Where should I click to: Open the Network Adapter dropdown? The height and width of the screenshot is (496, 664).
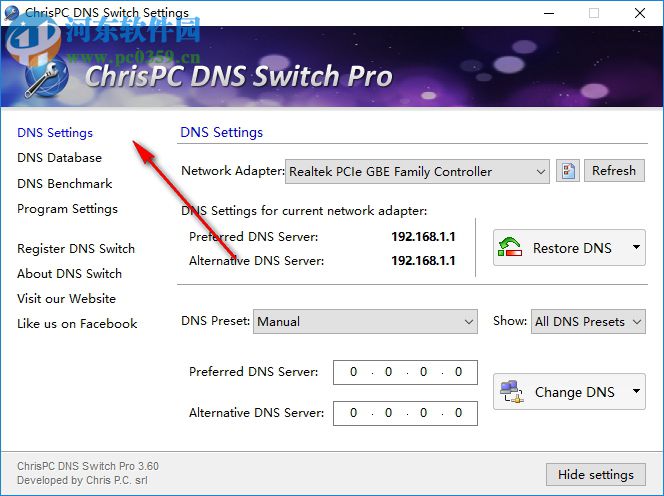pyautogui.click(x=417, y=172)
